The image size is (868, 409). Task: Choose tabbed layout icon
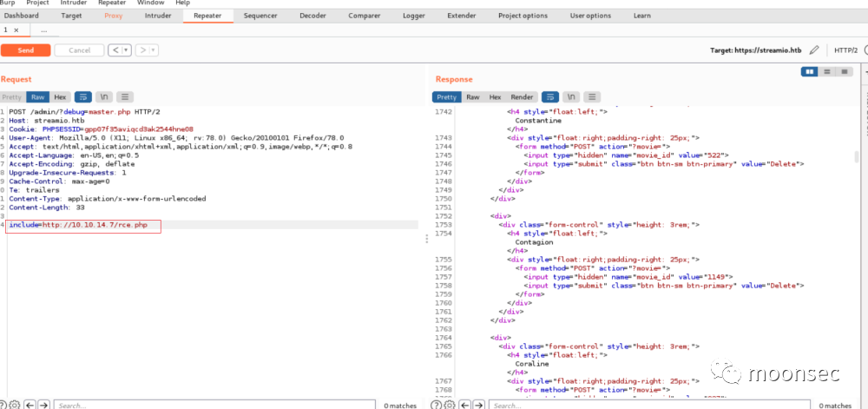[x=845, y=71]
